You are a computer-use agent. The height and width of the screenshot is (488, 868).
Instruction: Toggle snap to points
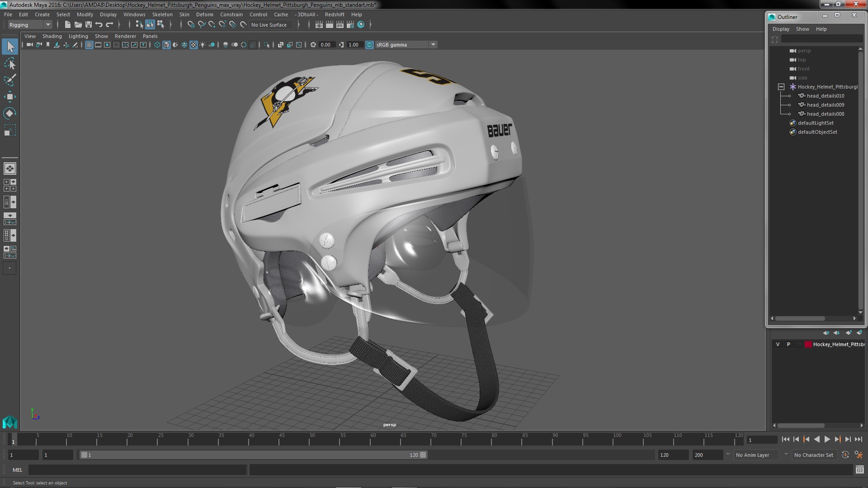click(212, 24)
